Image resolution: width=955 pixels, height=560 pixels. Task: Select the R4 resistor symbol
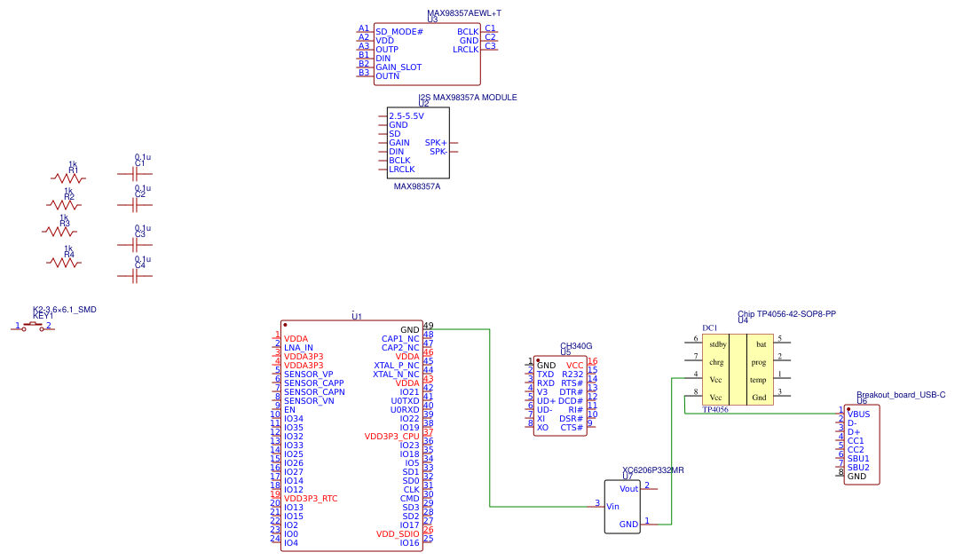pyautogui.click(x=64, y=263)
